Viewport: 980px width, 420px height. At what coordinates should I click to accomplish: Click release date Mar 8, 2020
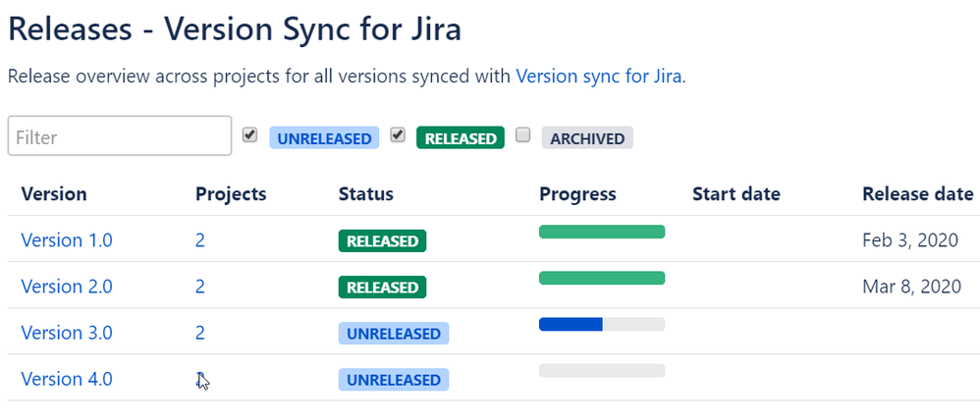tap(912, 287)
